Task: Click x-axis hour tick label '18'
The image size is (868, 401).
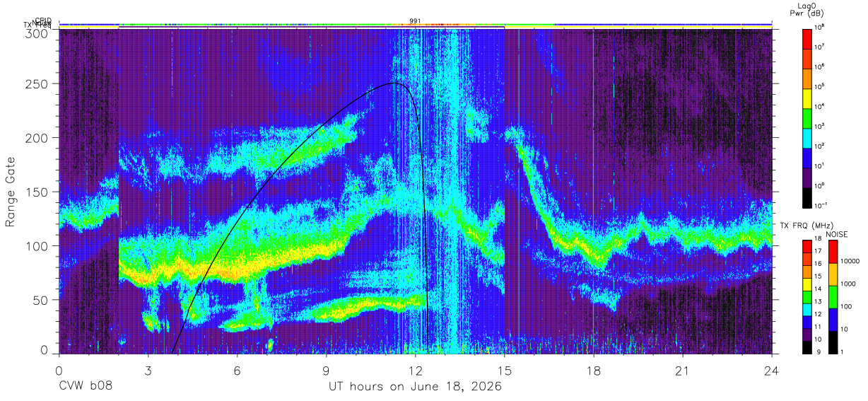Action: tap(594, 371)
